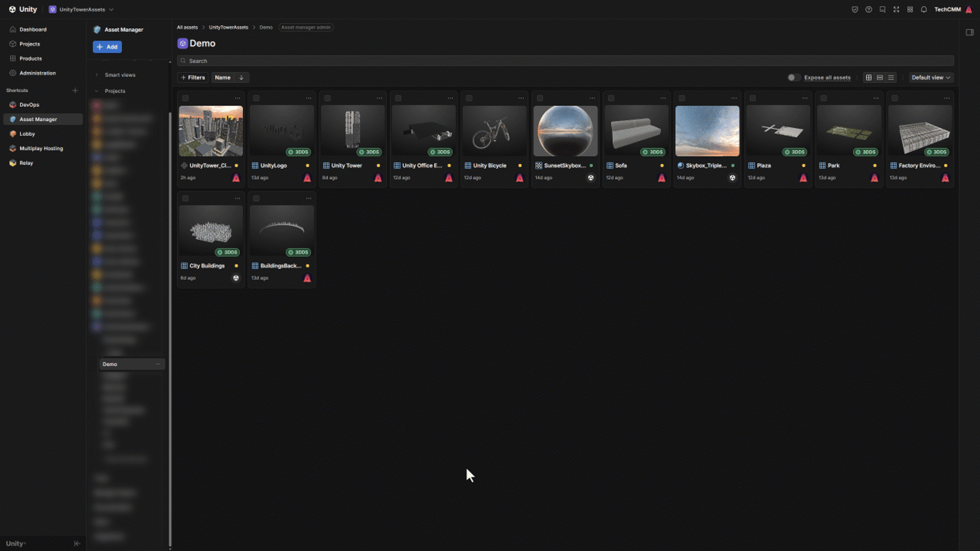Open Administration in the sidebar
This screenshot has height=551, width=980.
click(x=38, y=73)
